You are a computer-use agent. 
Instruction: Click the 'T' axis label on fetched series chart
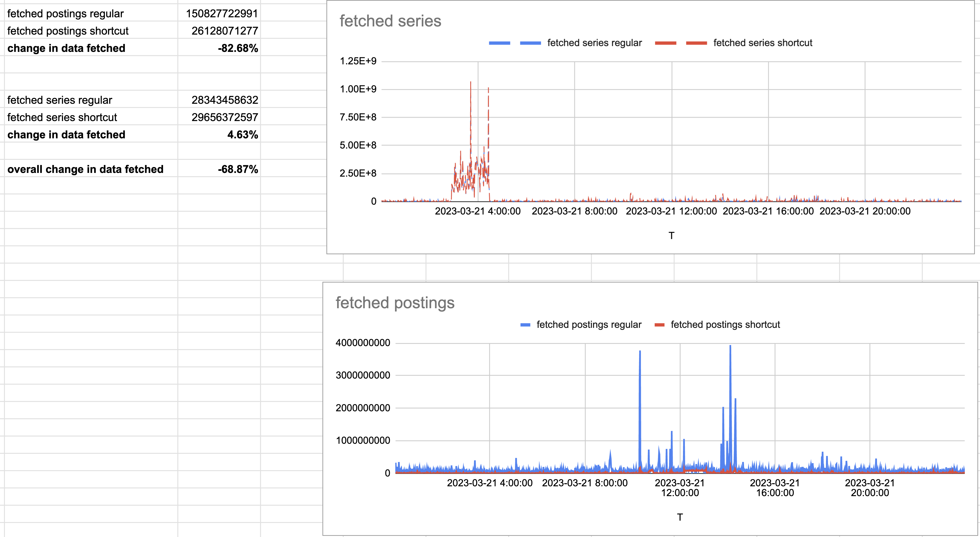(672, 236)
